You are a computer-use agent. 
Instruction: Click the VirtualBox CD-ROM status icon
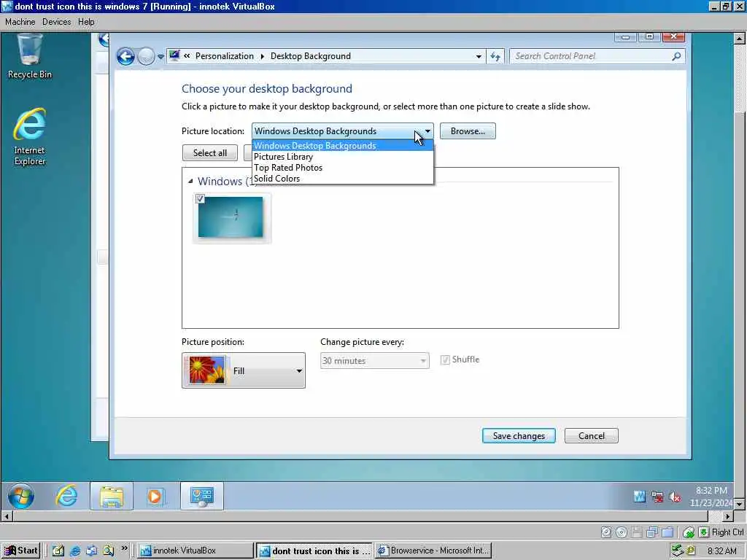(x=622, y=532)
